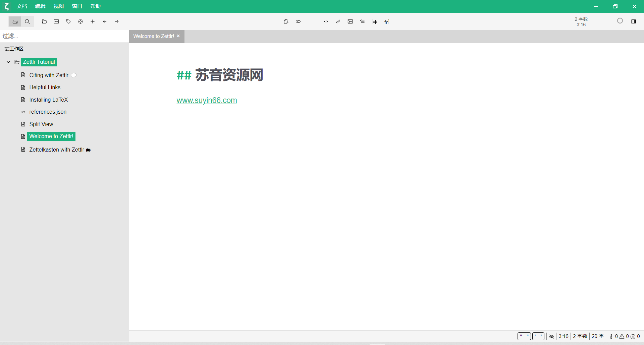Open the tag manager icon
The width and height of the screenshot is (644, 345).
coord(68,21)
